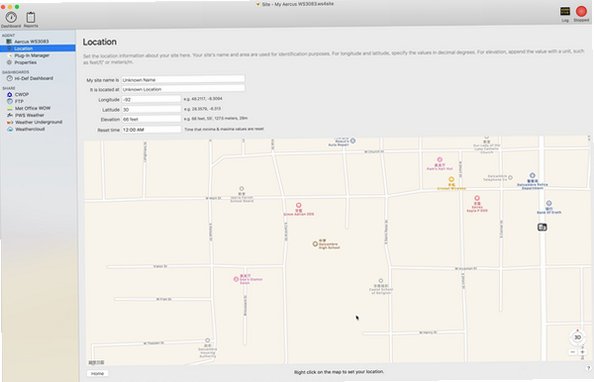
Task: Click the yellow pin marker on map
Action: [x=451, y=179]
